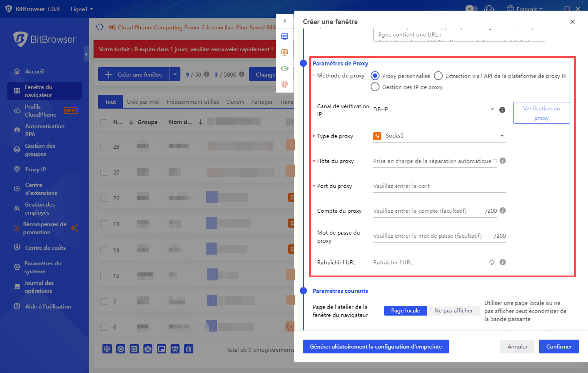Click the Port du proxy input field
This screenshot has height=373, width=588.
pos(439,186)
